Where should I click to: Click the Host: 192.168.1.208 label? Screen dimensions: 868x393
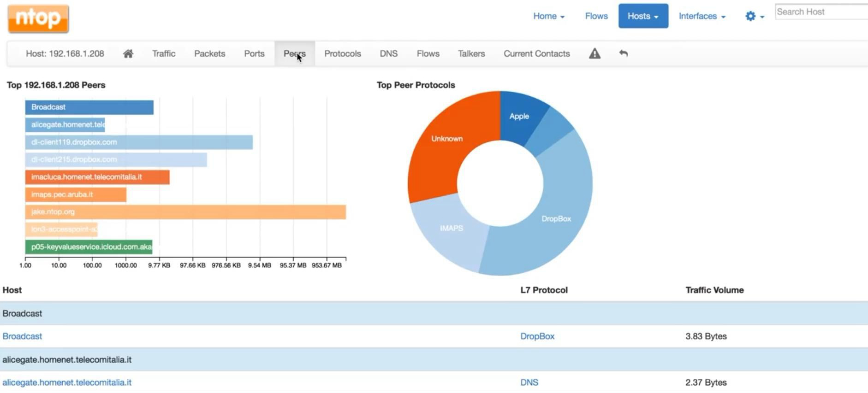coord(65,53)
